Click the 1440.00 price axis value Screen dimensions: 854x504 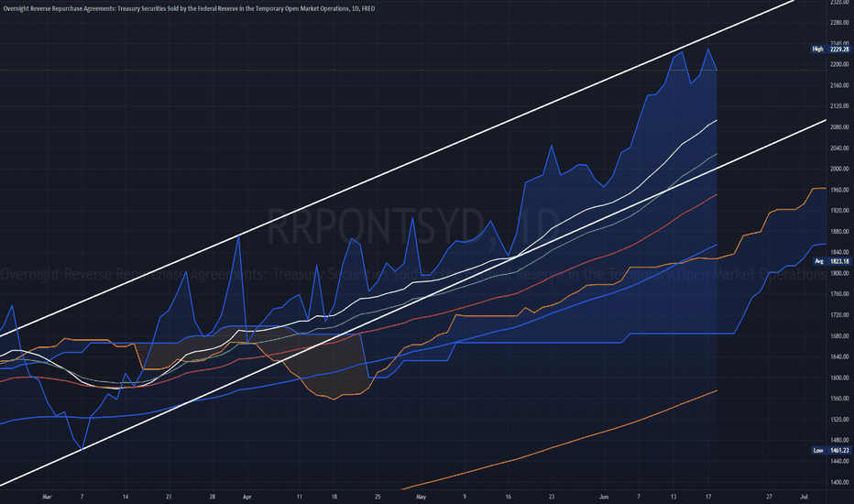[839, 462]
